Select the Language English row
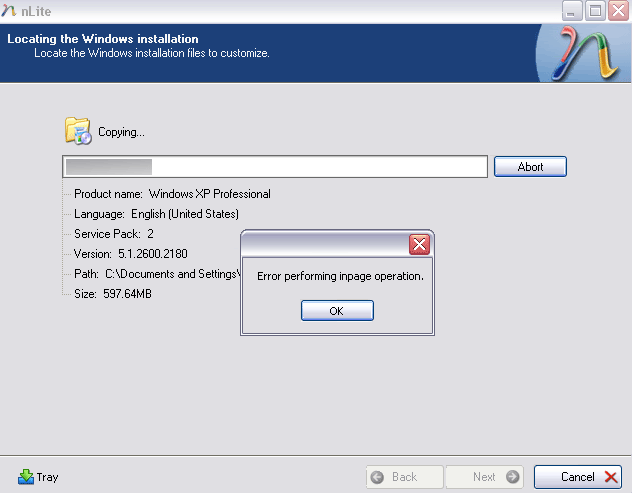Screen dimensions: 632x493 click(x=156, y=214)
